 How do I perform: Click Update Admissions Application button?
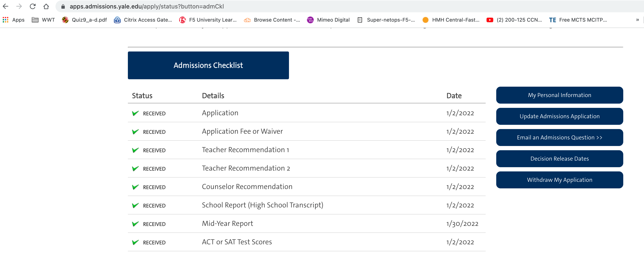pyautogui.click(x=560, y=116)
